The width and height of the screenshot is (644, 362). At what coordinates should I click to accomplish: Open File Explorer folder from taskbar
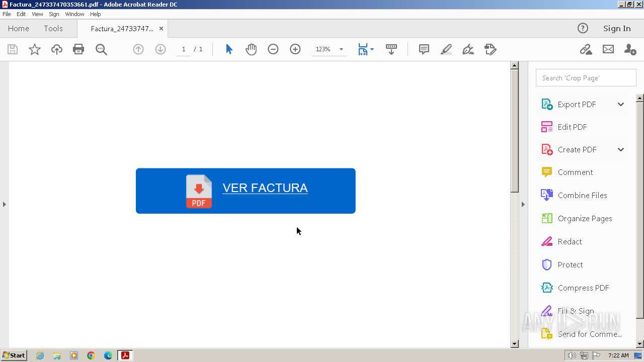coord(57,355)
